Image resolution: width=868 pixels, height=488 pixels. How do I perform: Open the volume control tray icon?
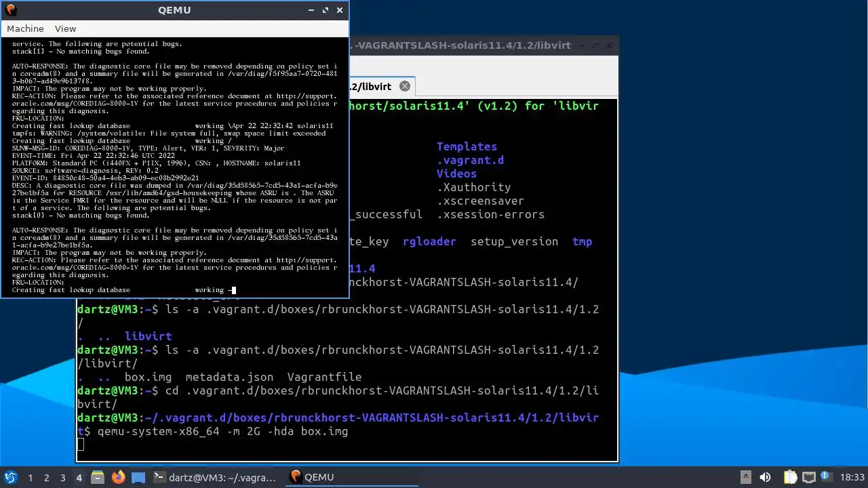766,477
